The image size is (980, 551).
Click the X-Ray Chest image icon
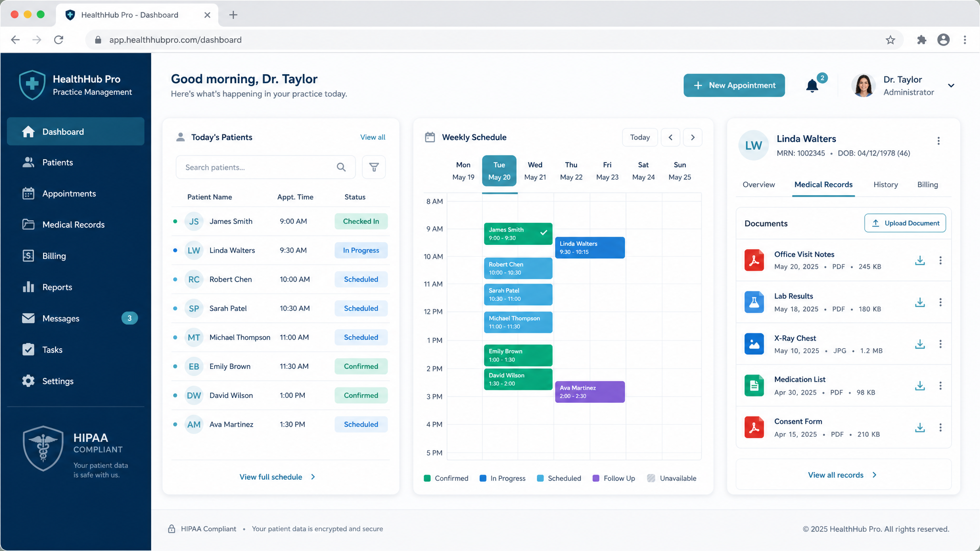[754, 344]
